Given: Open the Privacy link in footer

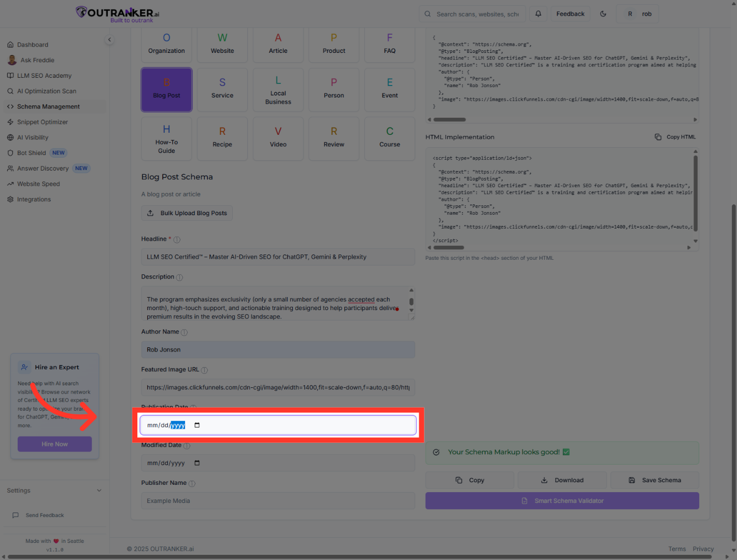Looking at the screenshot, I should tap(703, 549).
